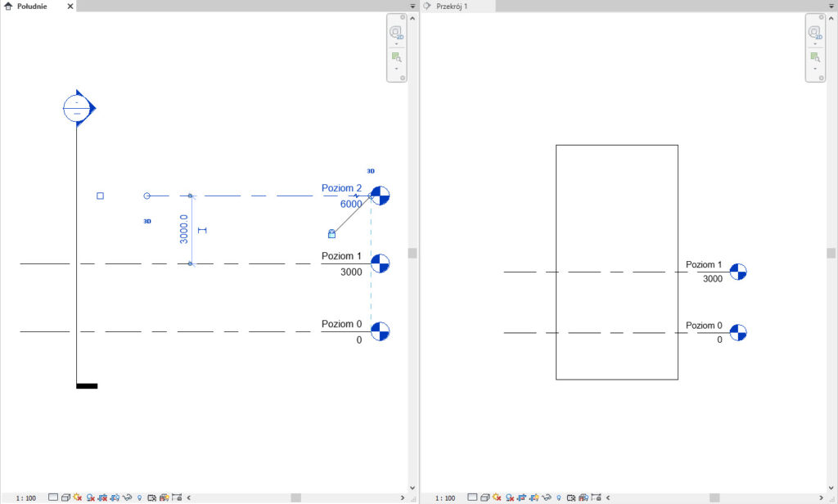Activate the Południe view tab
Image resolution: width=838 pixels, height=504 pixels.
(31, 6)
